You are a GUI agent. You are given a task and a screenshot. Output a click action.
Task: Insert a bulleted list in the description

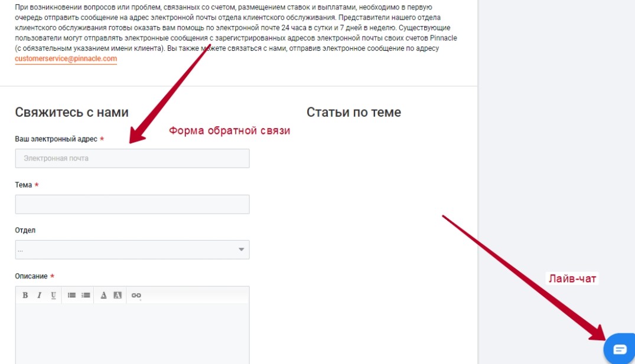click(73, 294)
